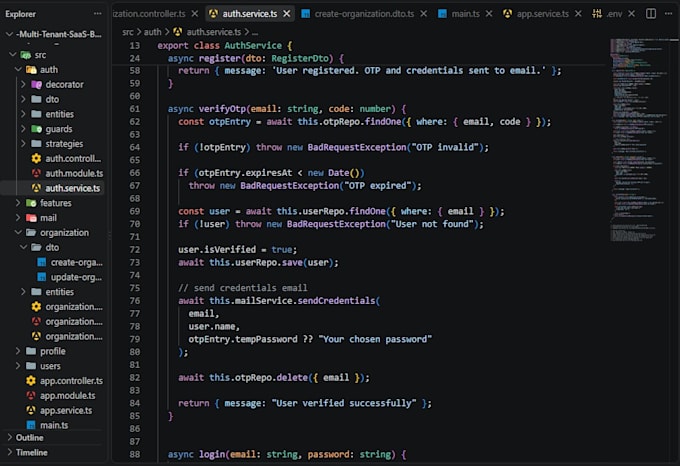Close the app.service.ts tab
The height and width of the screenshot is (466, 680).
578,14
